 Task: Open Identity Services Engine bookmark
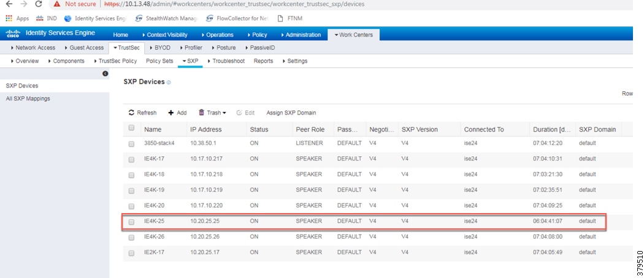tap(96, 18)
